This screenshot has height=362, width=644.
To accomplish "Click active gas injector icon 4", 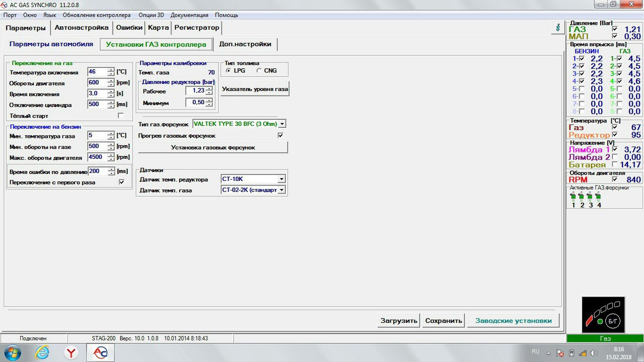I will [598, 196].
